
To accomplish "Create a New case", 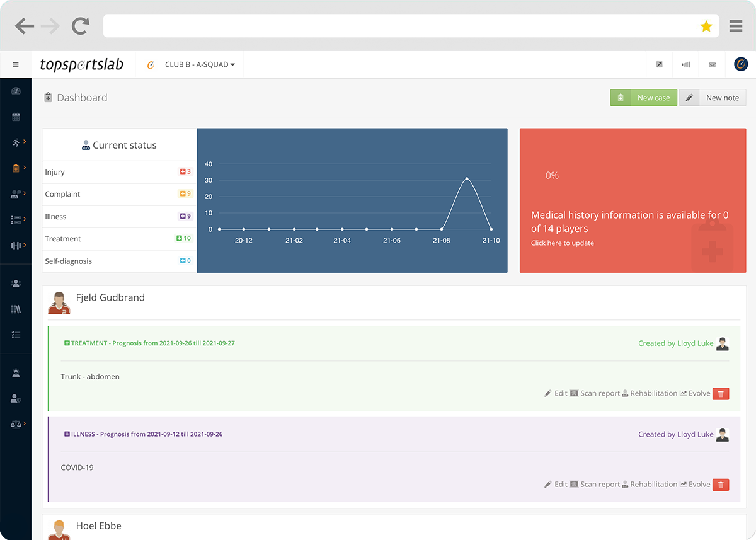I will 644,98.
